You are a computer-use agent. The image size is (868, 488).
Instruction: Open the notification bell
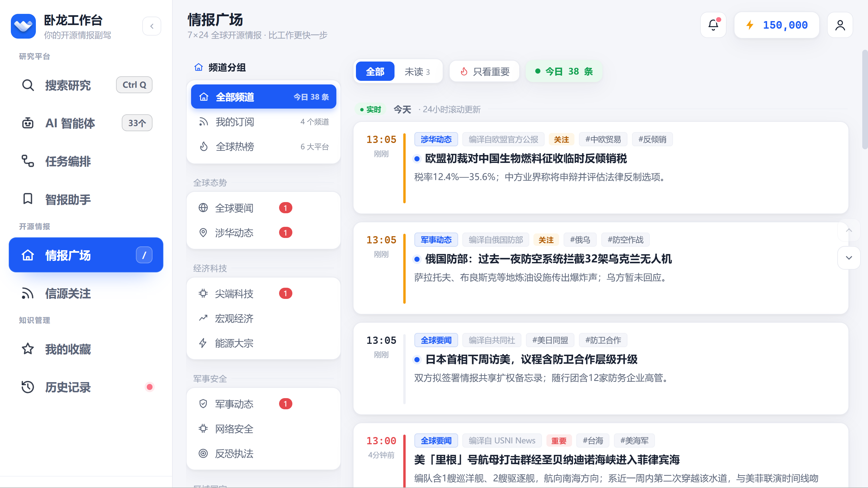coord(713,25)
